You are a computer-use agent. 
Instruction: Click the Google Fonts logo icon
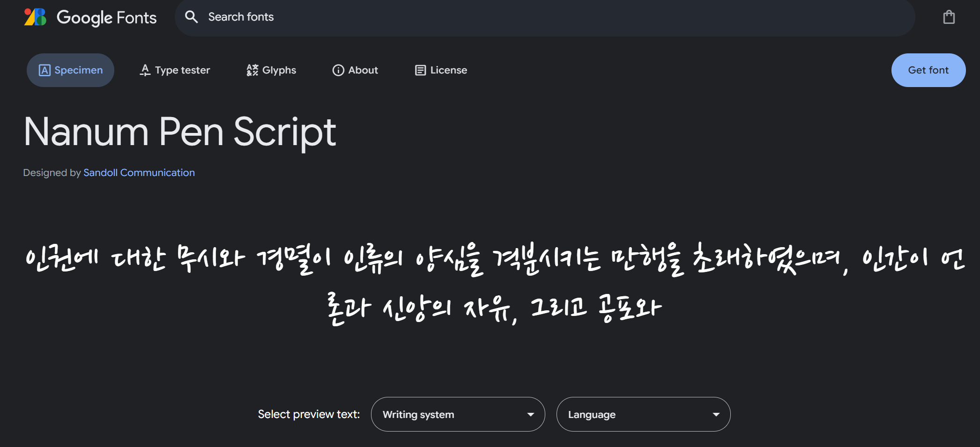coord(36,17)
